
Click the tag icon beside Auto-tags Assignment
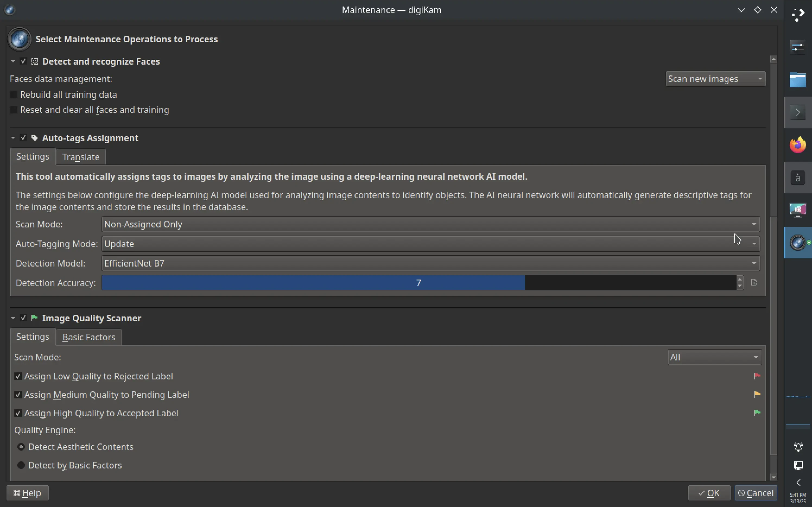coord(34,138)
